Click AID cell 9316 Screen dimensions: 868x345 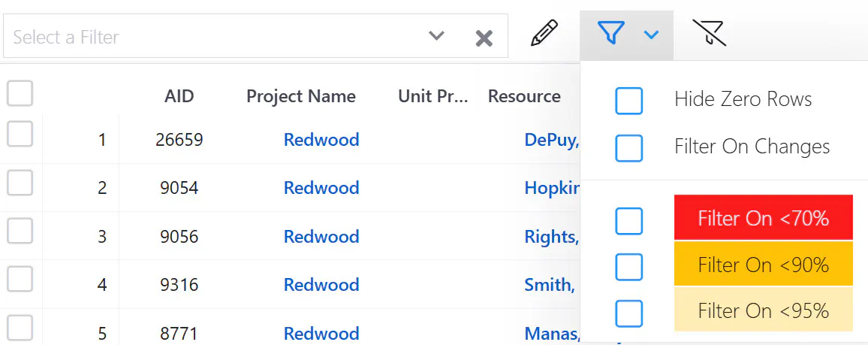[179, 285]
